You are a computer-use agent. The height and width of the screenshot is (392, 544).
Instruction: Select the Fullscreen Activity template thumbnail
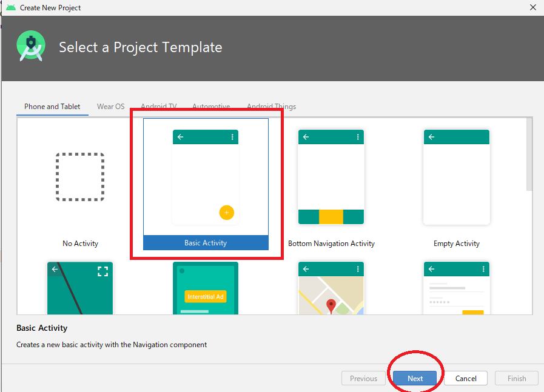pos(80,288)
